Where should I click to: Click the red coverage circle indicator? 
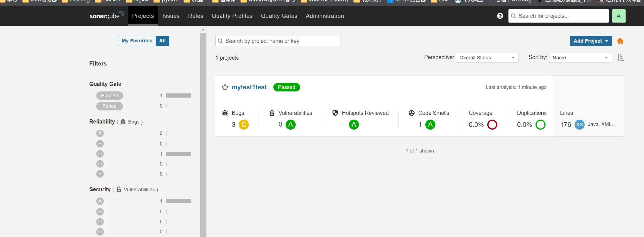[x=492, y=125]
